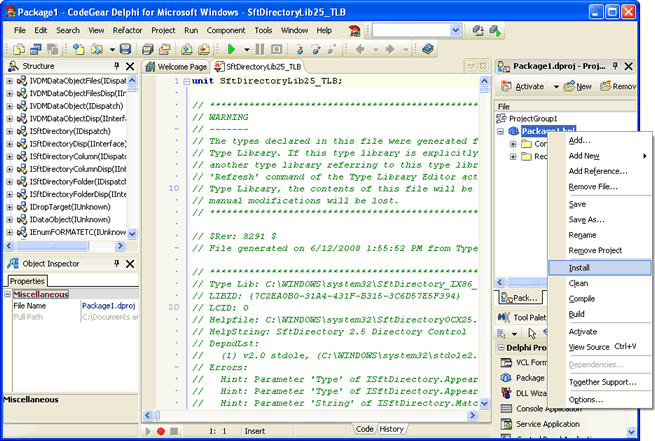
Task: Click the Save desktop icon beside layout combo
Action: click(x=477, y=30)
